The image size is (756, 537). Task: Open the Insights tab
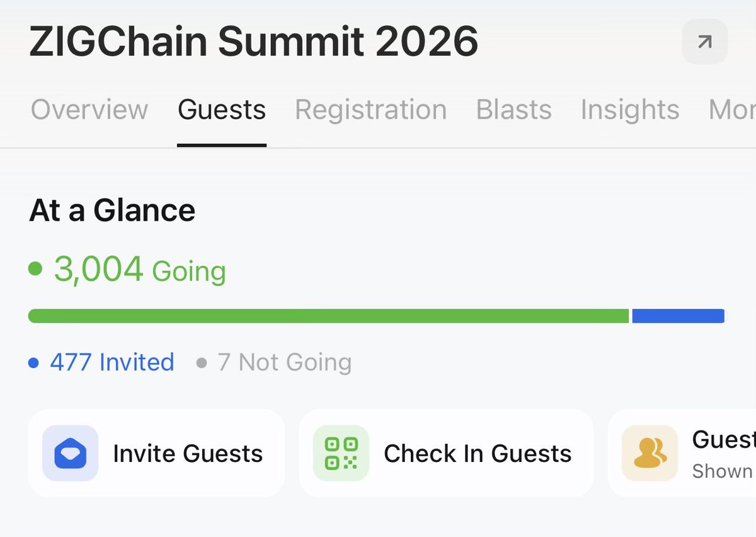click(x=629, y=110)
